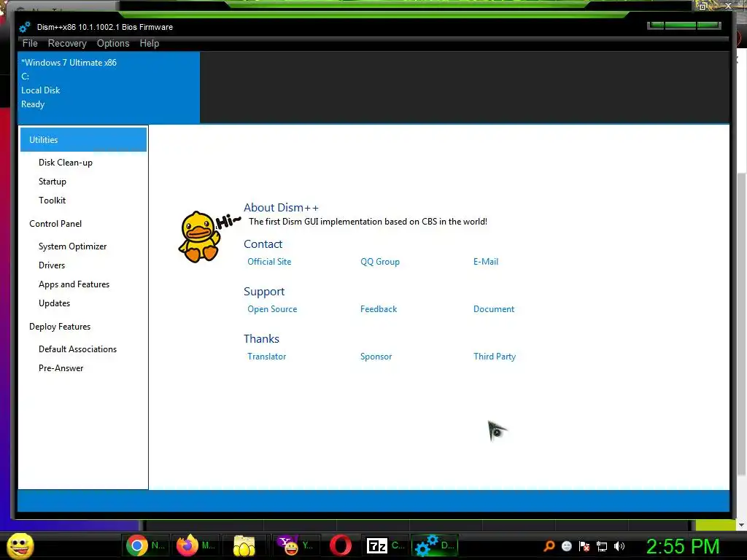Click the background window's scroll-down arrow
This screenshot has width=747, height=560.
coord(741,525)
